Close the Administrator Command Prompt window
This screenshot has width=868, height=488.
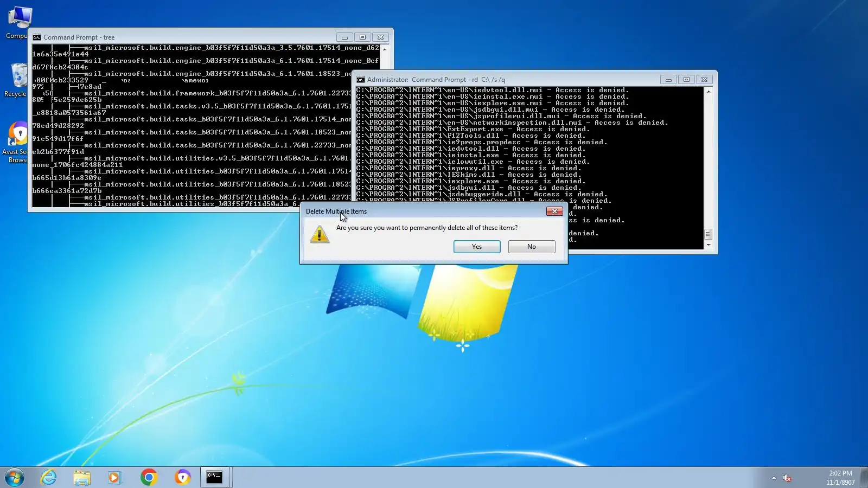tap(704, 80)
